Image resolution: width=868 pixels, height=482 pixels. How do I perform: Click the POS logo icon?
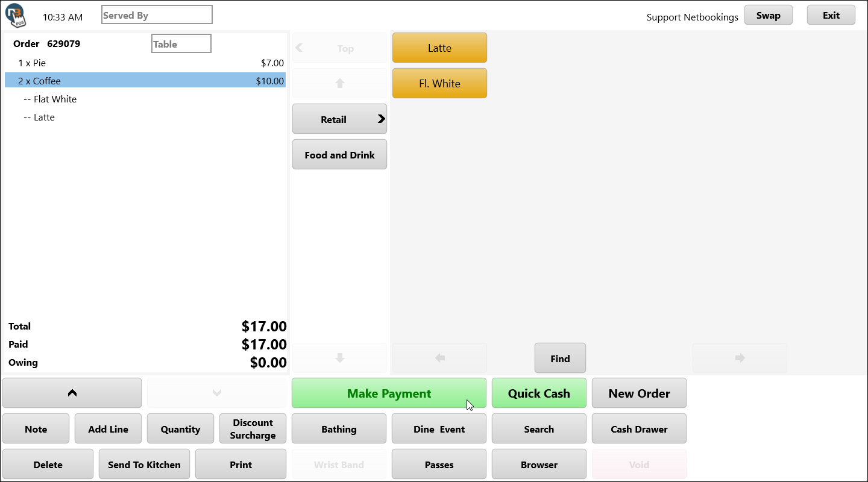point(15,14)
